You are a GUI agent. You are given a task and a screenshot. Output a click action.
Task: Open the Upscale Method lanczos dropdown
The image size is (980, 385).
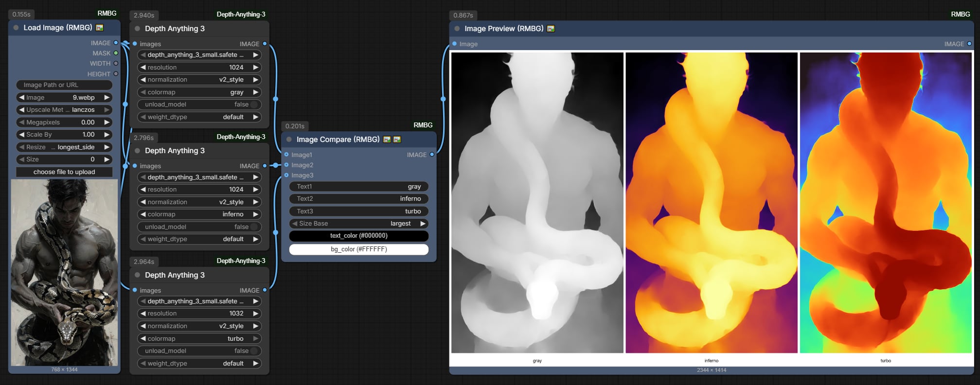pyautogui.click(x=64, y=110)
